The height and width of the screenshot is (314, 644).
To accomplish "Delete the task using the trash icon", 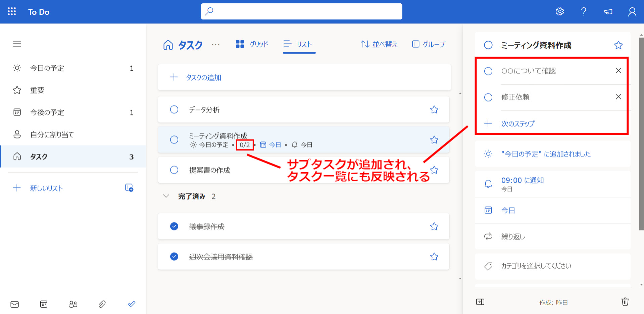I will (x=625, y=302).
